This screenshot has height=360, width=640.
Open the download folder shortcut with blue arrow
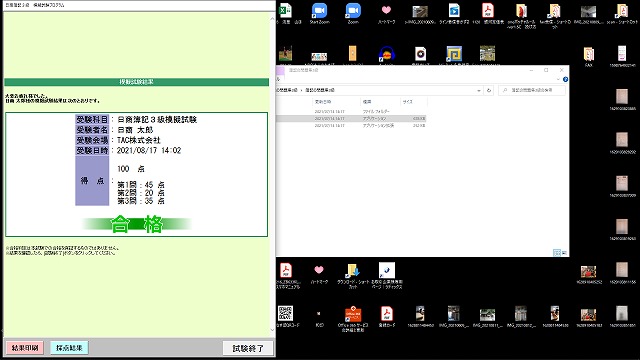coord(353,271)
